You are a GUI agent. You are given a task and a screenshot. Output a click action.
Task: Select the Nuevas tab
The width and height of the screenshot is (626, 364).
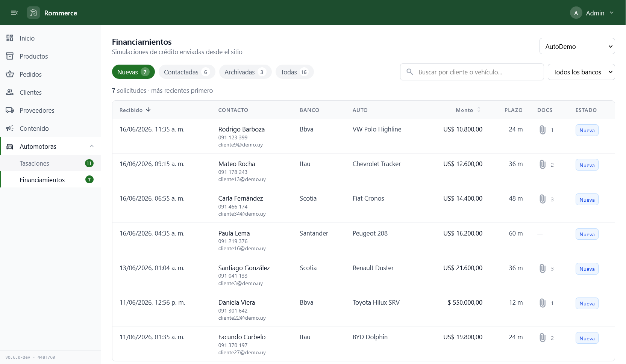(x=133, y=72)
